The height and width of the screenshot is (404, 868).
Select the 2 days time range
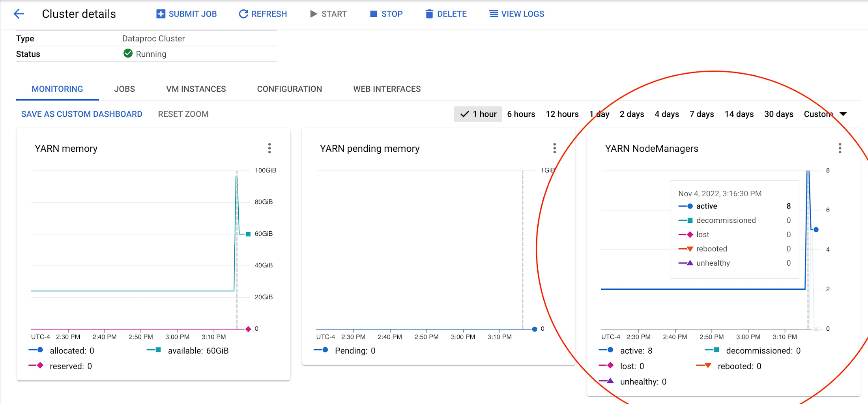(x=632, y=114)
